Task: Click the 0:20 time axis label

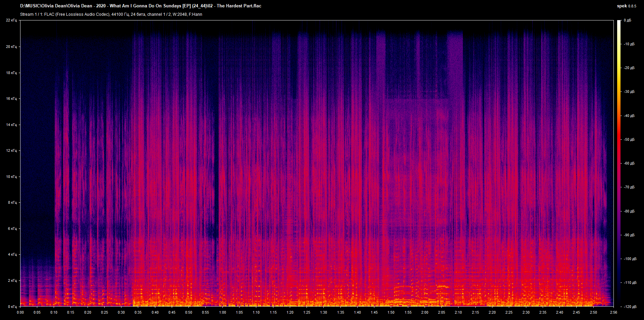Action: coord(88,312)
